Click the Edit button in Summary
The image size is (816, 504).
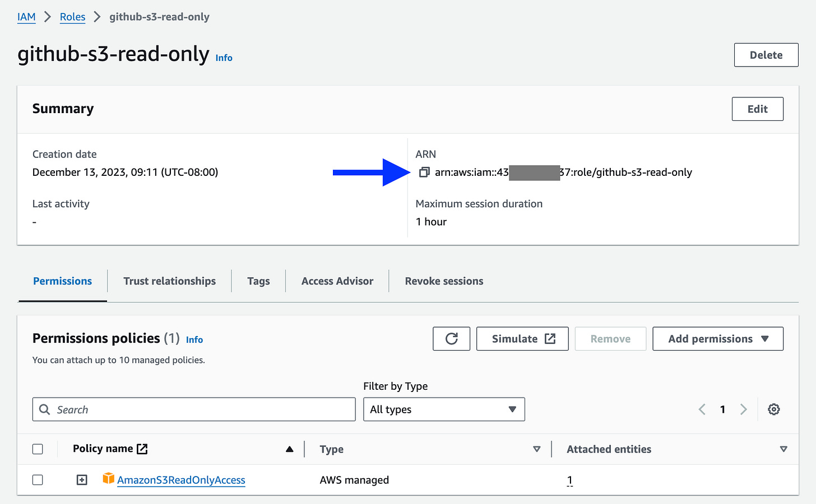[x=757, y=109]
